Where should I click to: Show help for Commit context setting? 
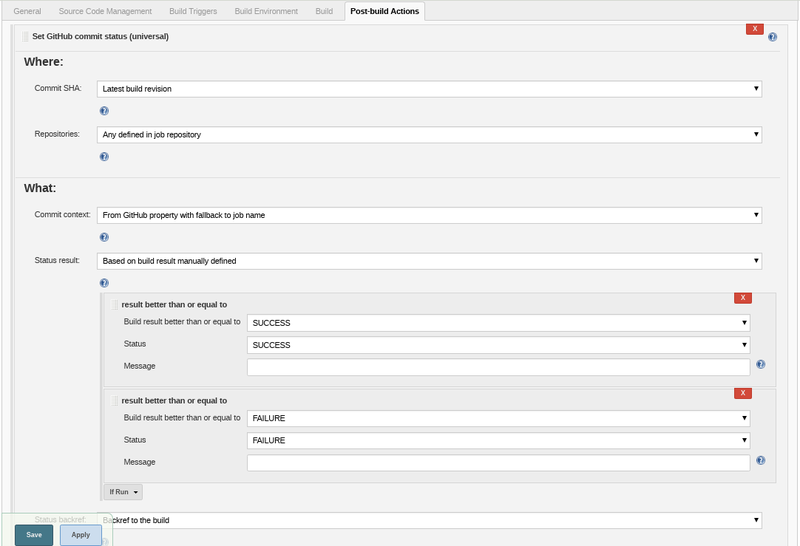104,237
